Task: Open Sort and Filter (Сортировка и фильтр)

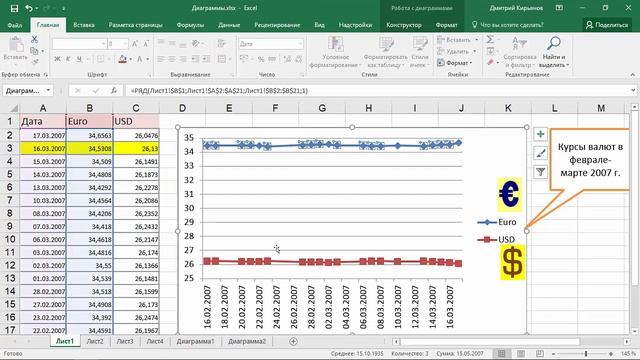Action: [520, 52]
